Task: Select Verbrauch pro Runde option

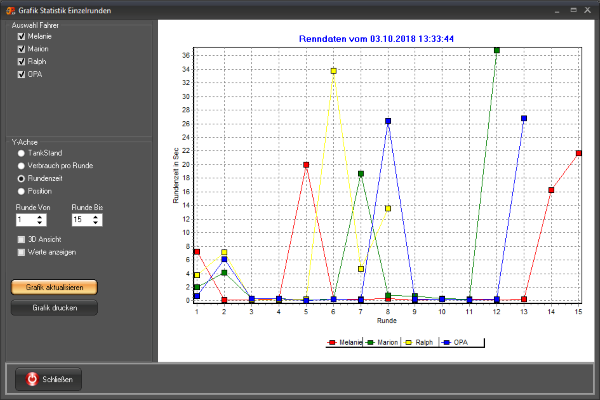Action: [21, 166]
